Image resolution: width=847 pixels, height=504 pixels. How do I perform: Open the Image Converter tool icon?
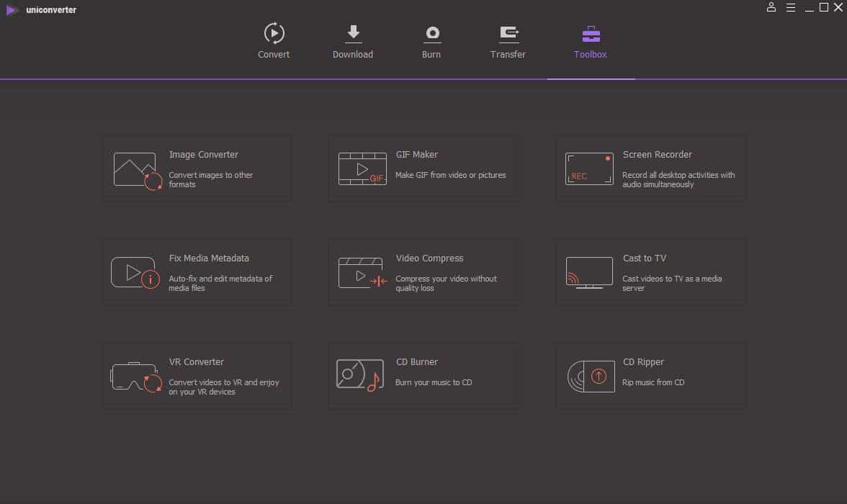(138, 170)
